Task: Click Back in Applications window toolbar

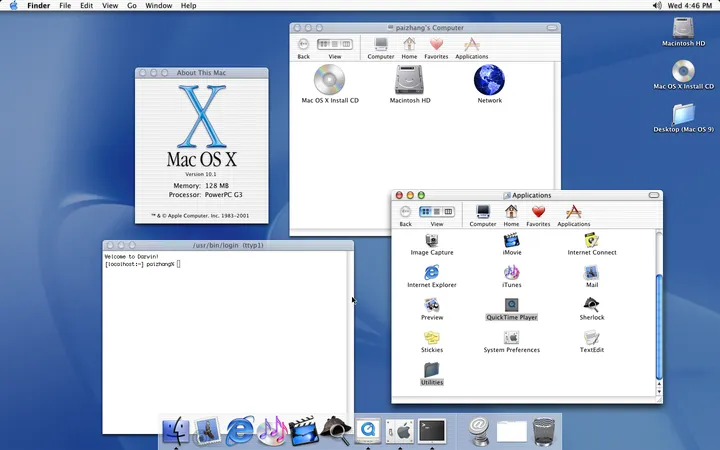Action: (405, 216)
